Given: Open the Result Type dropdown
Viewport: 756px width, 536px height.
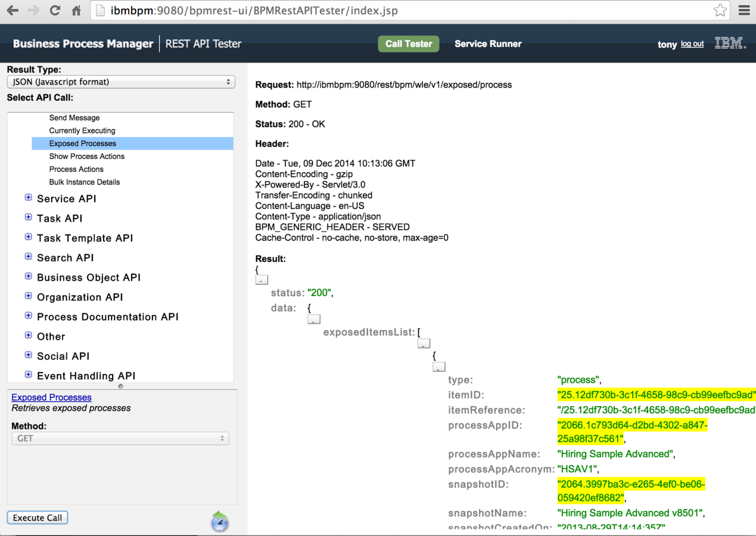Looking at the screenshot, I should 121,82.
